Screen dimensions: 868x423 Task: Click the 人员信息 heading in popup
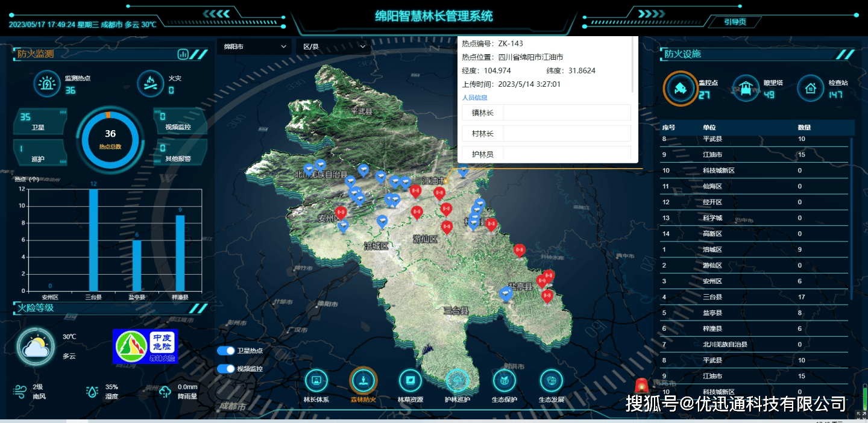474,98
